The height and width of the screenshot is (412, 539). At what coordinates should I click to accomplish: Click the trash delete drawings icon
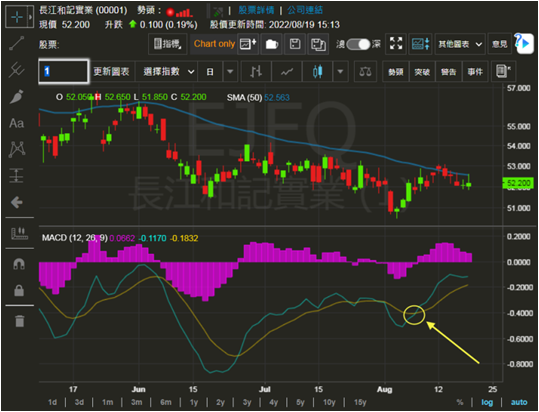coord(20,321)
